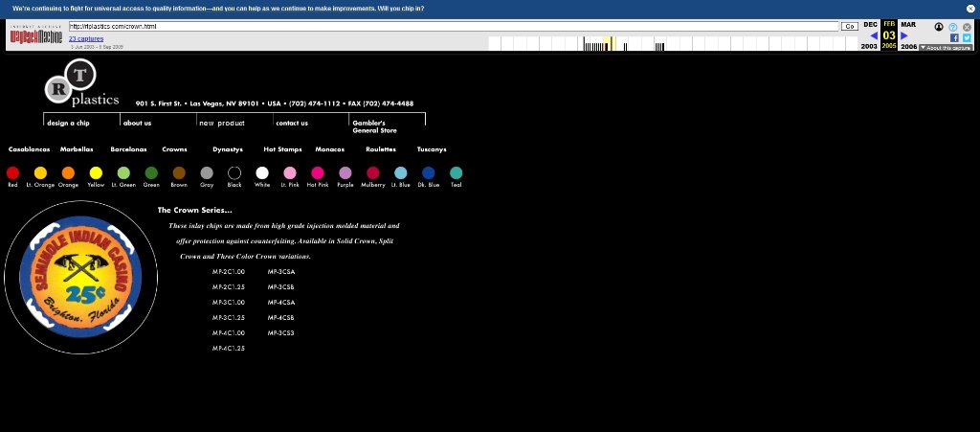Pick the White color swatch
The height and width of the screenshot is (432, 980).
[x=262, y=173]
